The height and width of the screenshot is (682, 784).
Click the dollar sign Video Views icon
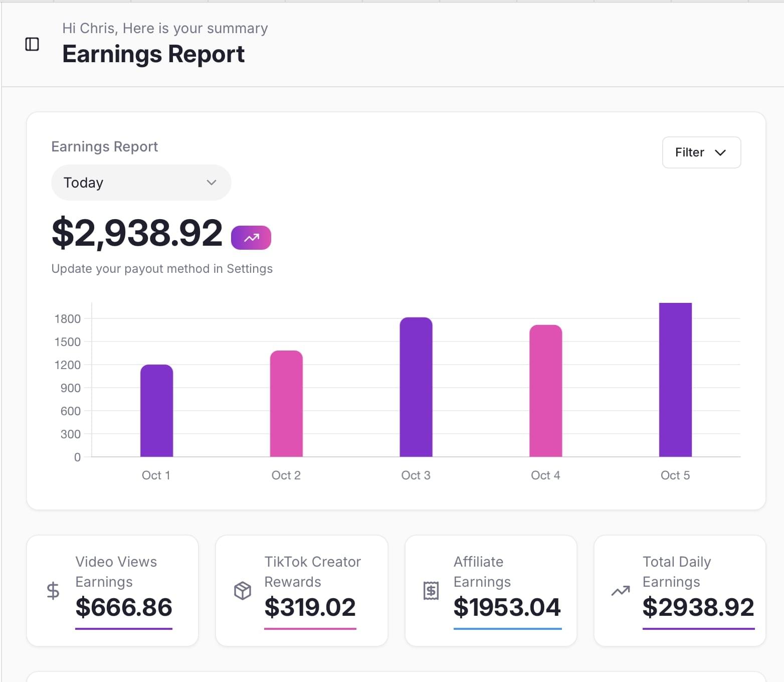53,591
